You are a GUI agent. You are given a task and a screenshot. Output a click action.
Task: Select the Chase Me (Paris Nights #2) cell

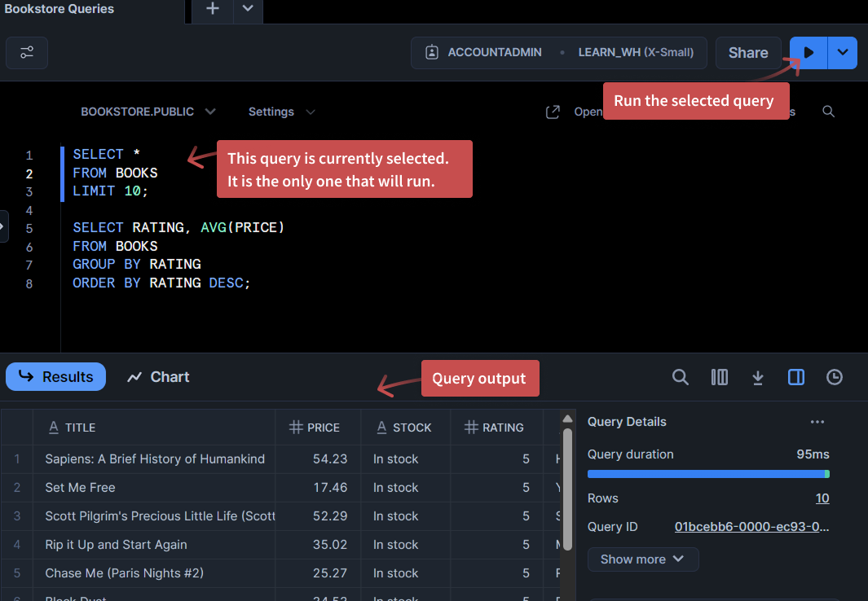154,573
